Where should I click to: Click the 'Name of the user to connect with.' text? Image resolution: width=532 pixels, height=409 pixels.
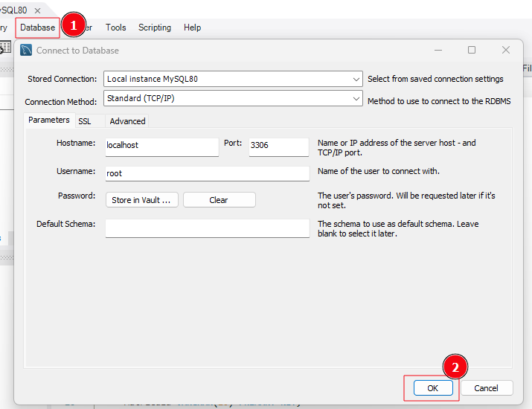[x=379, y=171]
